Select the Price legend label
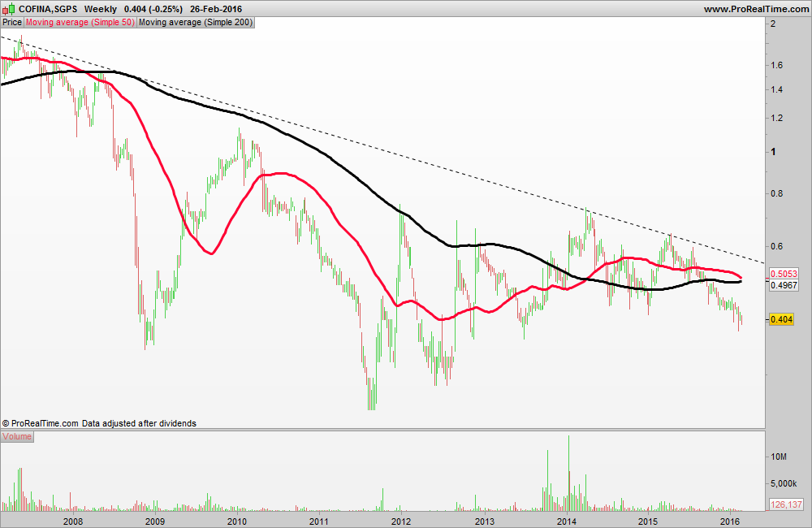Screen dimensions: 812x528 click(x=12, y=22)
